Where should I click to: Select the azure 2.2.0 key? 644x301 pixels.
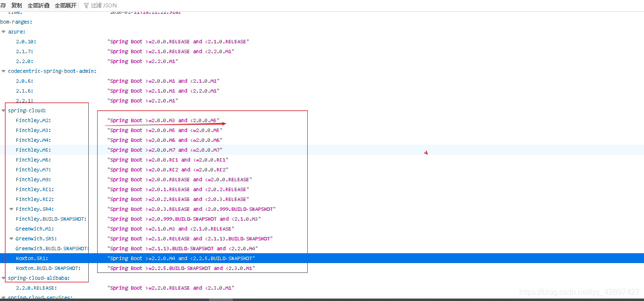pyautogui.click(x=25, y=61)
